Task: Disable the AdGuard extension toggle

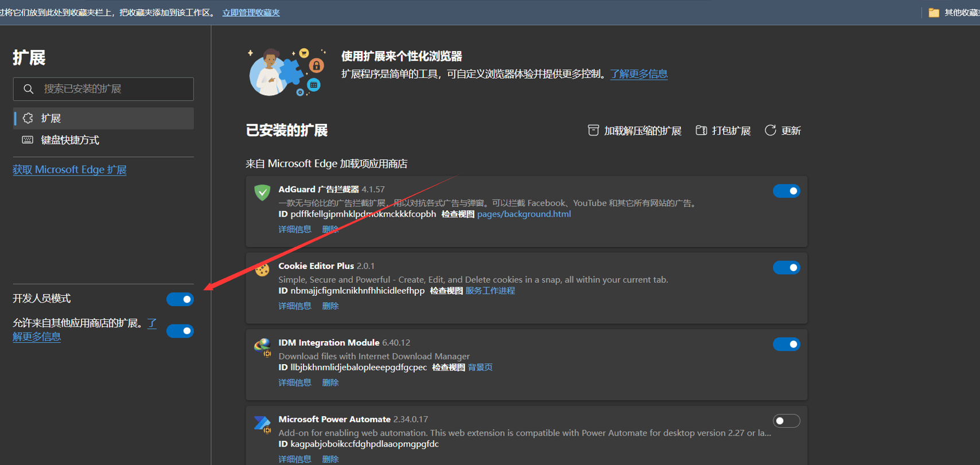Action: pyautogui.click(x=786, y=191)
